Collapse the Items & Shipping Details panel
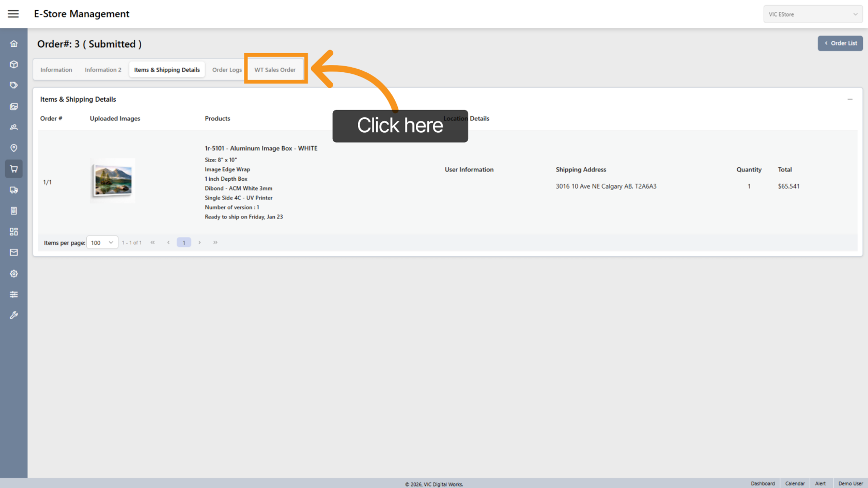This screenshot has height=488, width=868. [x=850, y=99]
